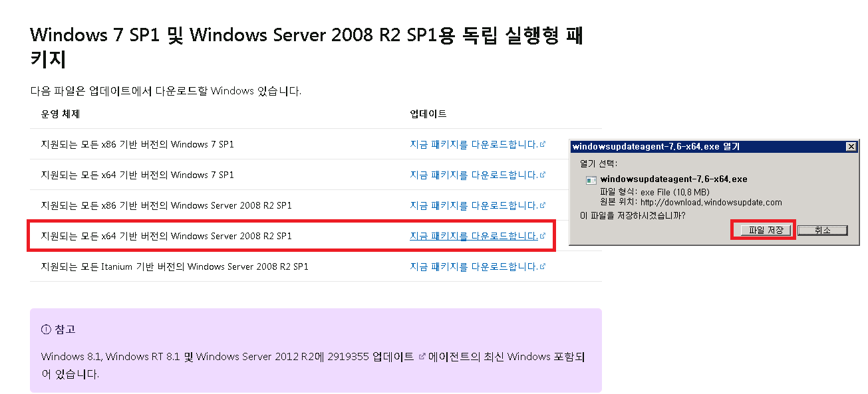Click the 업데이트 column header
Screen dimensions: 868x394
click(428, 114)
